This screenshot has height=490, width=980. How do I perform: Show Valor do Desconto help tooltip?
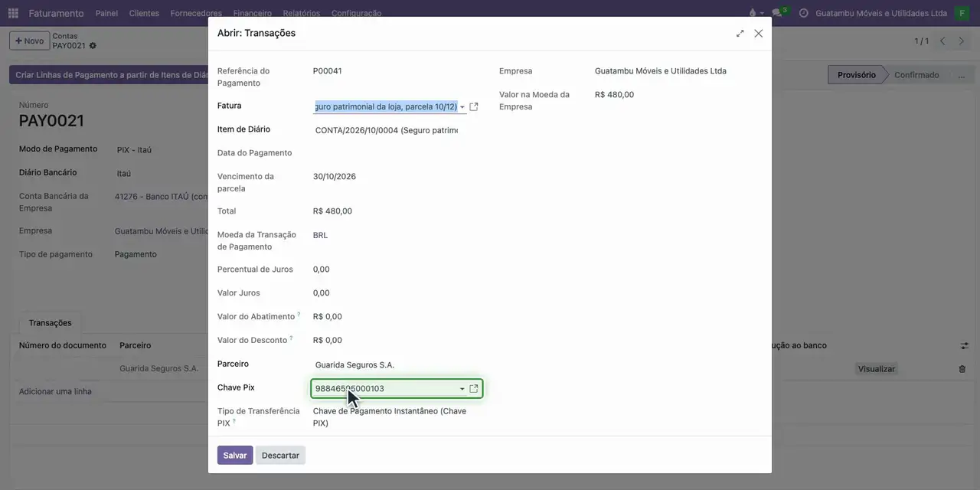tap(291, 338)
